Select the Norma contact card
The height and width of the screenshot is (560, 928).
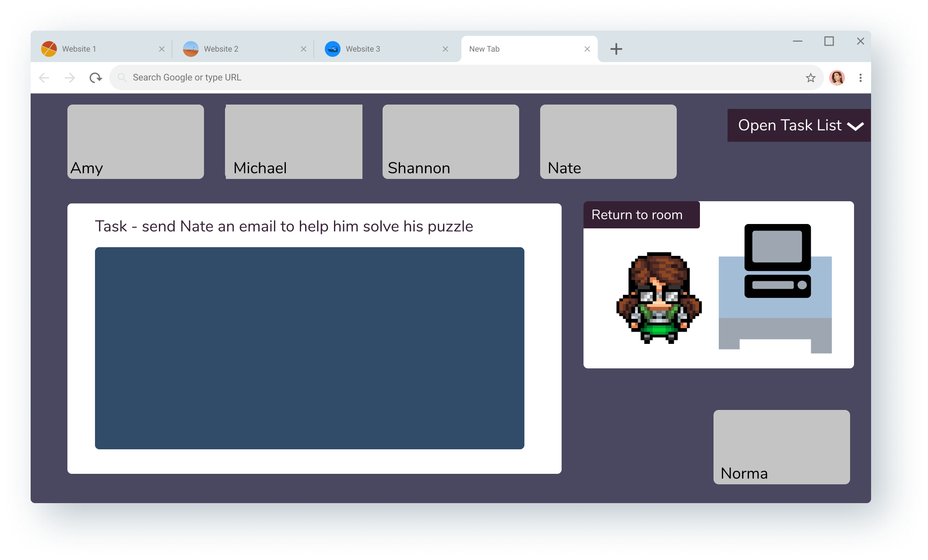click(781, 447)
